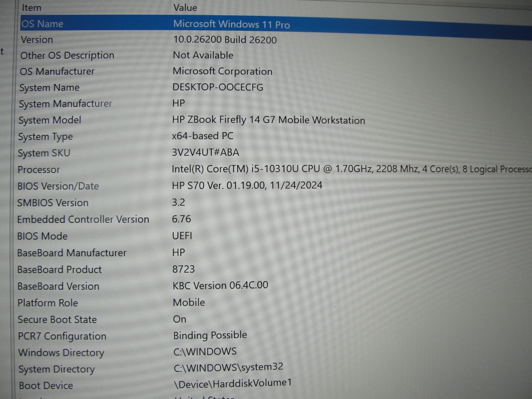
Task: Select the System Model row
Action: pyautogui.click(x=50, y=120)
